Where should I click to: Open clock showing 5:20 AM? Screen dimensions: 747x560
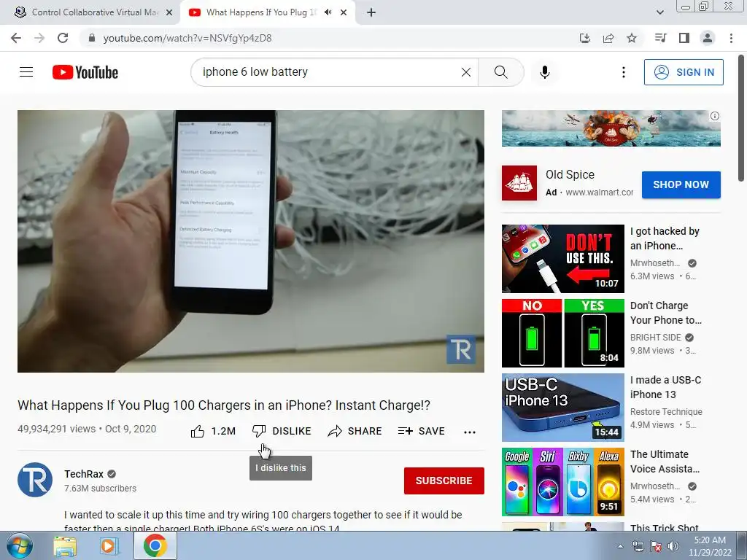pos(710,546)
